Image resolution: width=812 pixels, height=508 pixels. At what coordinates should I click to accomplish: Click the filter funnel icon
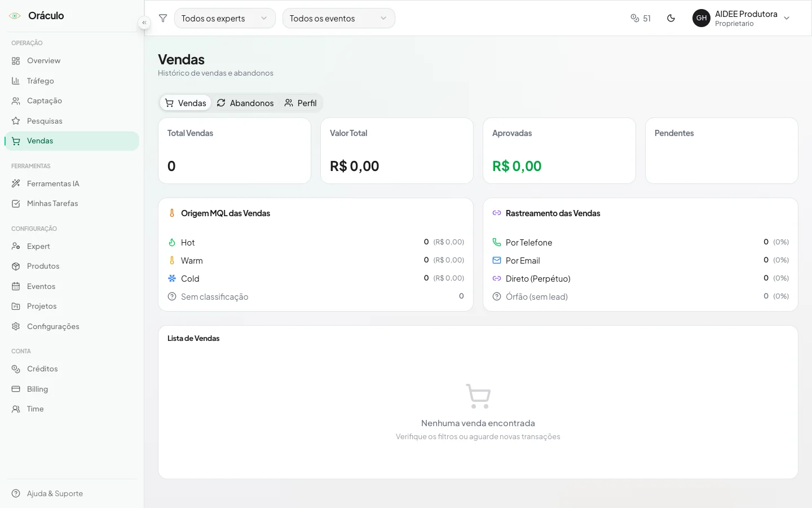pos(163,18)
